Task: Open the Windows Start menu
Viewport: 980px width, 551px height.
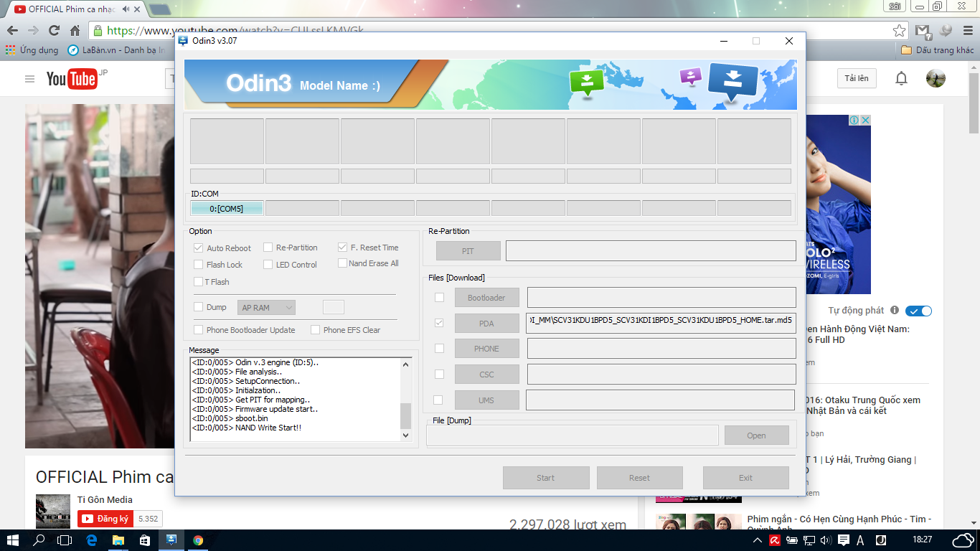Action: pos(13,540)
